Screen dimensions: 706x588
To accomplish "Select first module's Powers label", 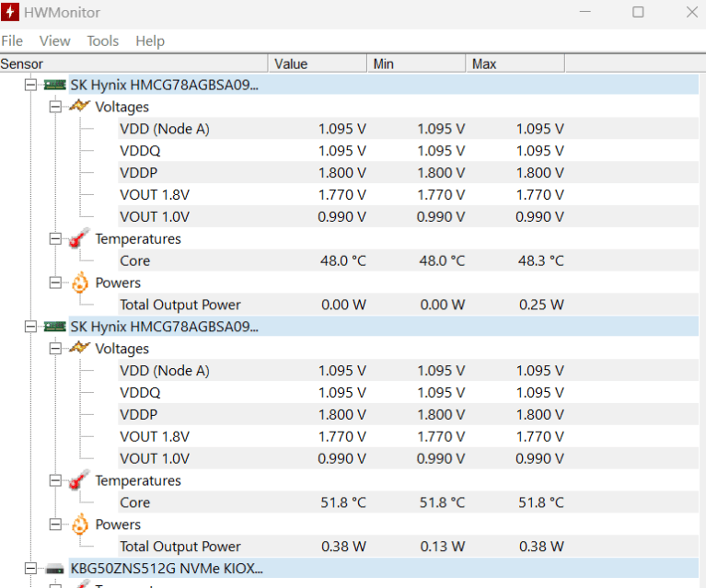I will coord(118,282).
